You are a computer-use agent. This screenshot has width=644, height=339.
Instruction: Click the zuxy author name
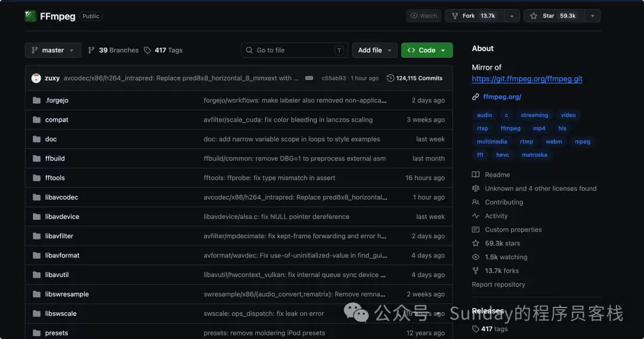(52, 78)
